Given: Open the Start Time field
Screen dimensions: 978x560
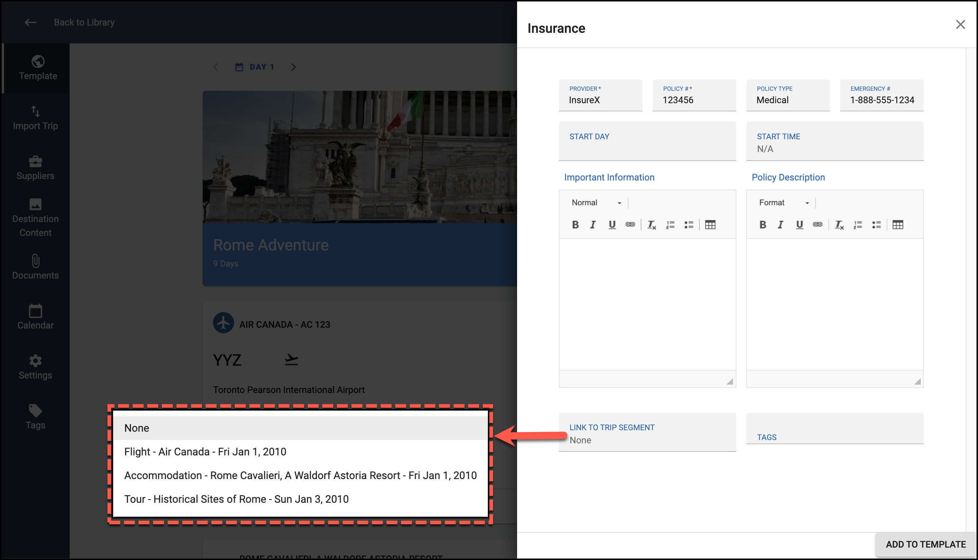Looking at the screenshot, I should pos(835,141).
